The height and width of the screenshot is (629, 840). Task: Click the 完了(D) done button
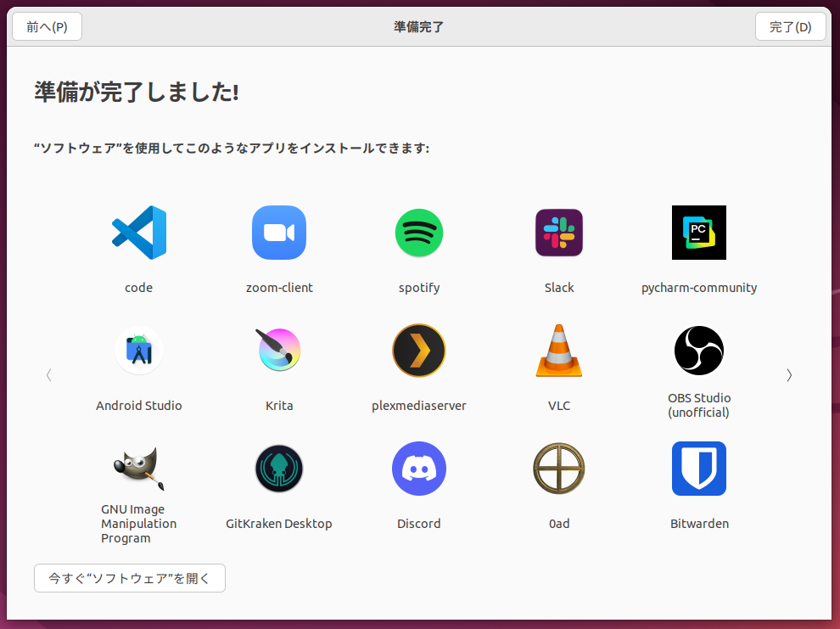790,26
